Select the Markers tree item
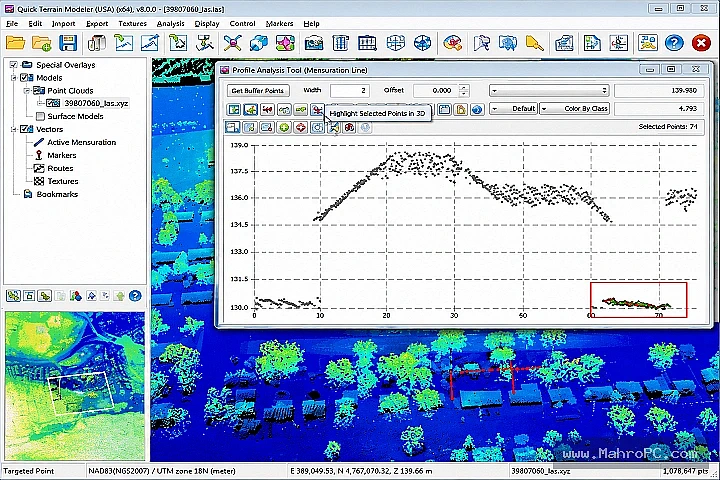Image resolution: width=720 pixels, height=480 pixels. point(62,155)
